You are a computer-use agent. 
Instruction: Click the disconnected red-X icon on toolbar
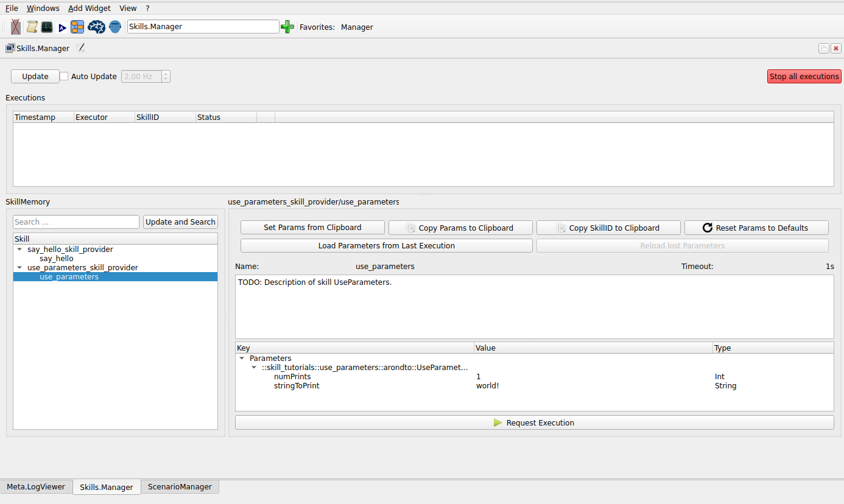coord(15,27)
